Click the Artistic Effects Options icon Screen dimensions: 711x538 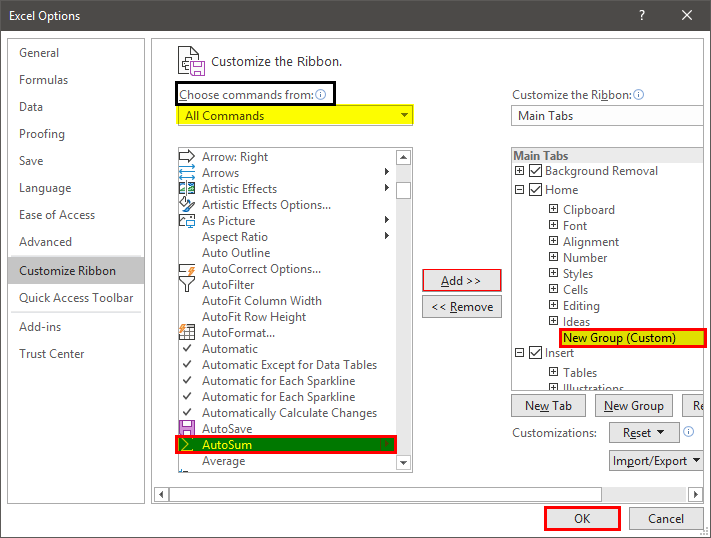(x=187, y=205)
